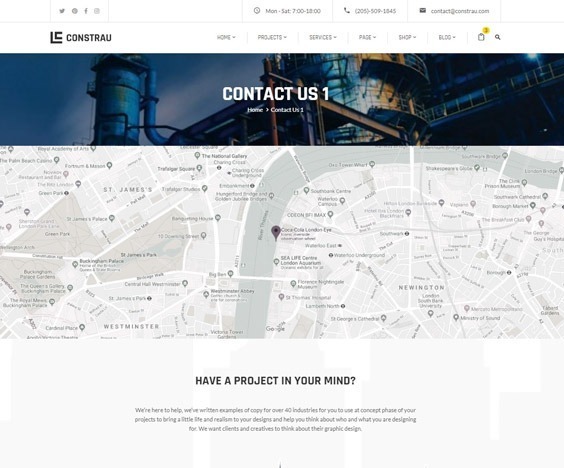
Task: Click the SEA LIFE Centre map marker
Action: coord(276,262)
